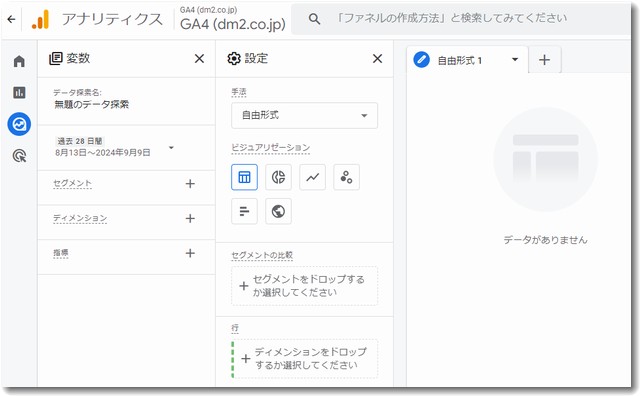Close the 変数 panel
Viewport: 640px width, 396px height.
pyautogui.click(x=199, y=59)
